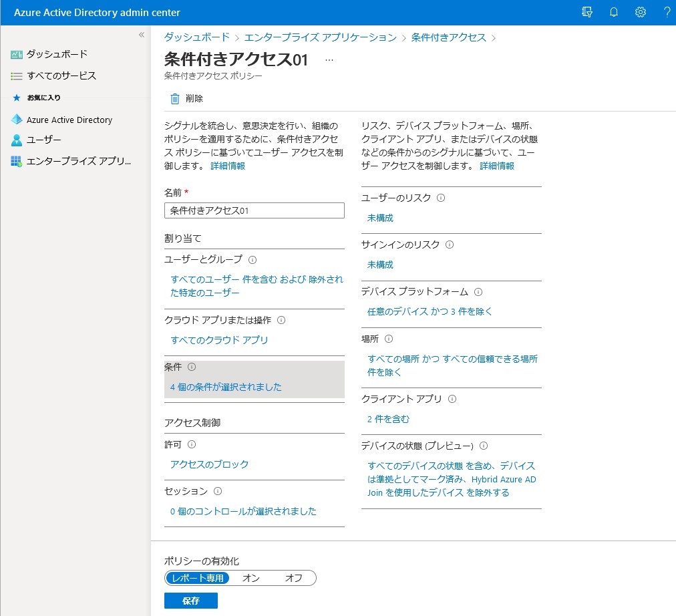The width and height of the screenshot is (676, 616).
Task: Show info for ユーザーのリスク
Action: [x=441, y=198]
